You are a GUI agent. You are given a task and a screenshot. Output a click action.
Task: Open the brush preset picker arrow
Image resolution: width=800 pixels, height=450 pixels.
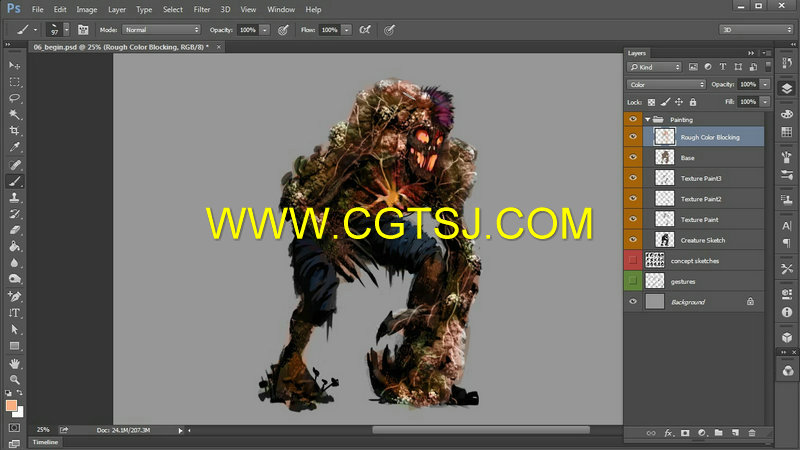coord(66,30)
